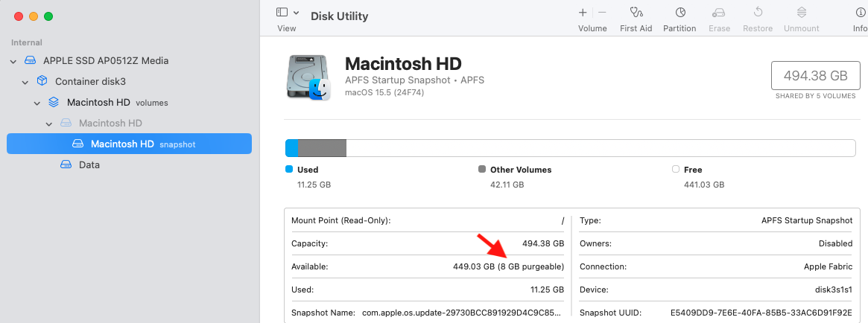Collapse the greyed Macintosh HD disclosure arrow
This screenshot has height=323, width=868.
[x=48, y=124]
